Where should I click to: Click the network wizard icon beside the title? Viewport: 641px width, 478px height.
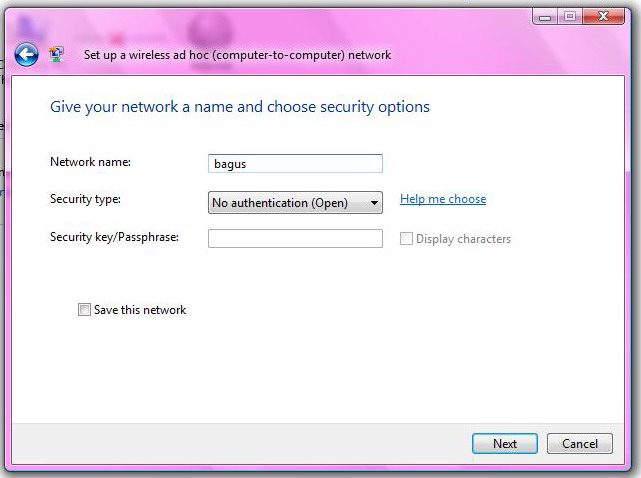click(56, 54)
